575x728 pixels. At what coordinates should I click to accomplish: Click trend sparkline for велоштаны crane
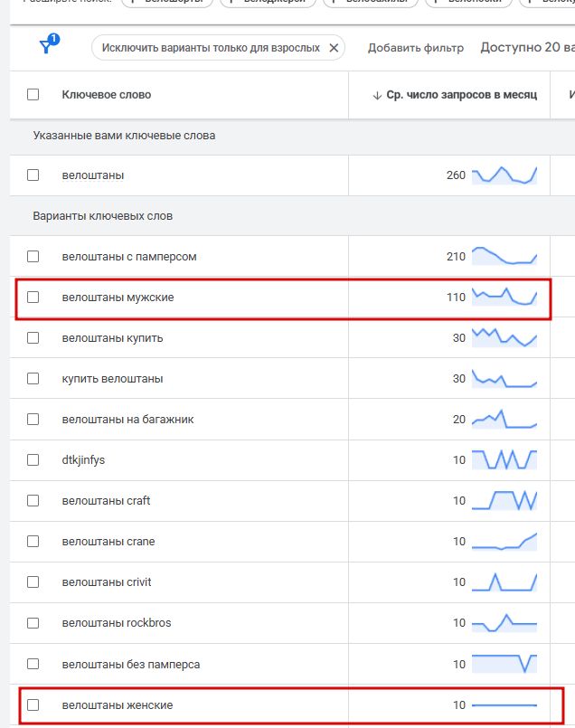(504, 541)
